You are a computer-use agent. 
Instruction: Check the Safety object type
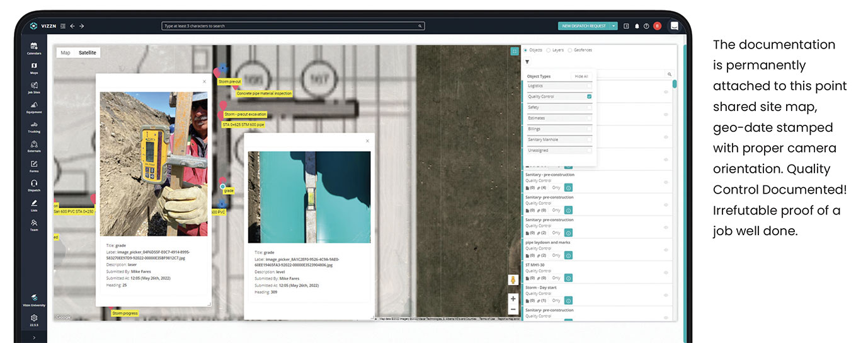tap(589, 107)
